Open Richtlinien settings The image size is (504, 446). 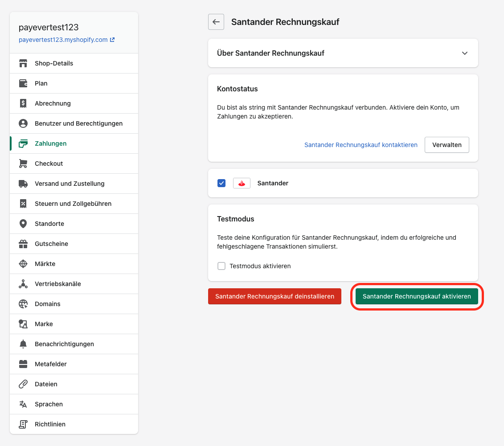click(74, 424)
